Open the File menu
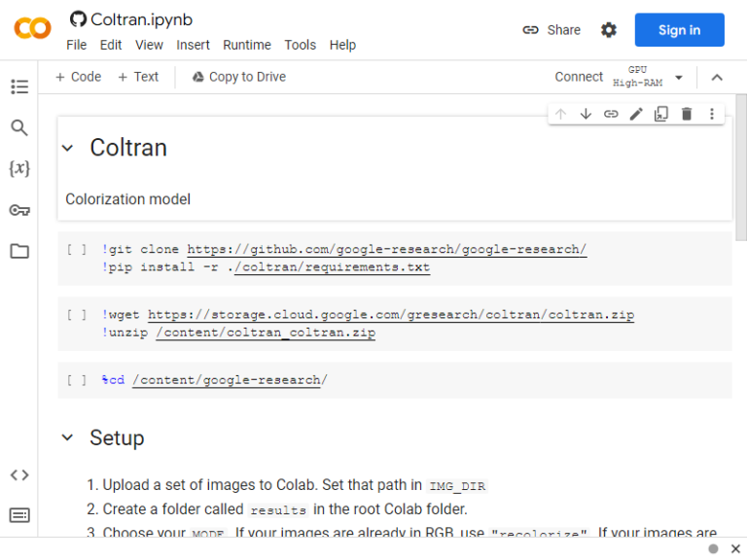747x560 pixels. [76, 45]
